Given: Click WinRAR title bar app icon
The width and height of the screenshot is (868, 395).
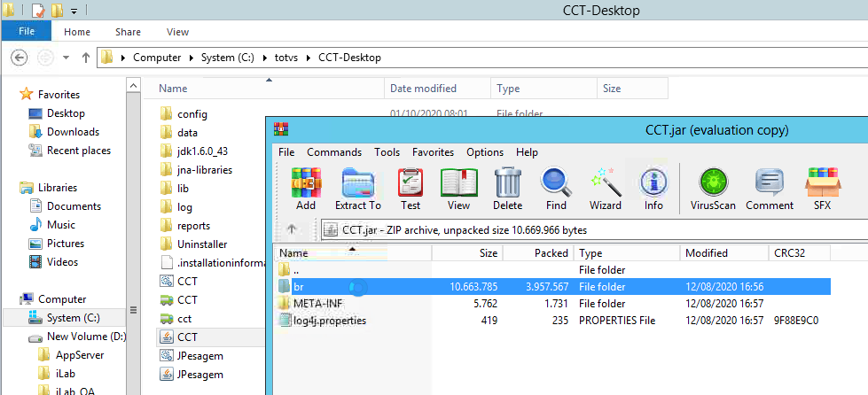Looking at the screenshot, I should 281,130.
